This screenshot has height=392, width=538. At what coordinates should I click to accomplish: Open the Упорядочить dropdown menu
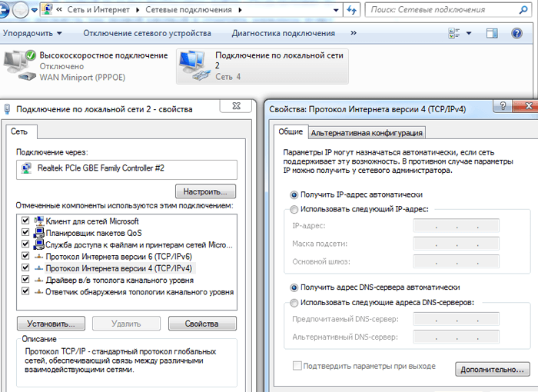point(32,34)
